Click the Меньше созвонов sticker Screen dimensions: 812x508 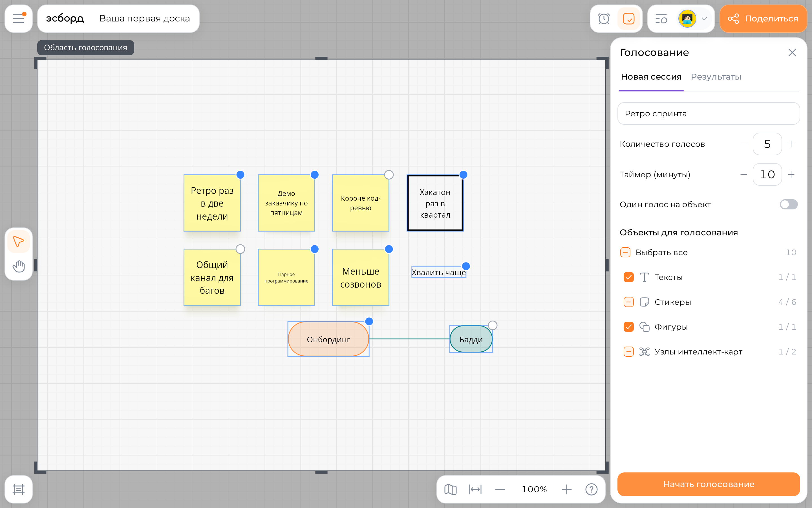coord(360,277)
